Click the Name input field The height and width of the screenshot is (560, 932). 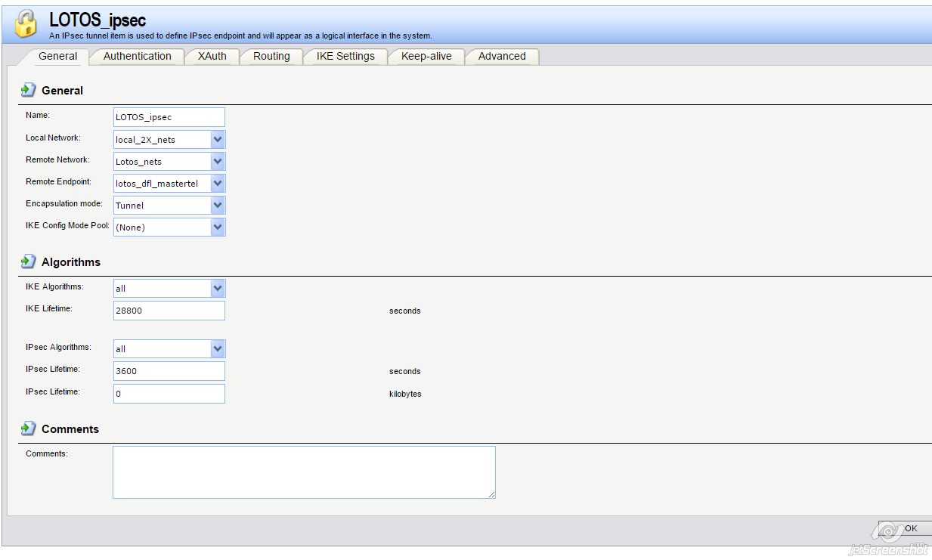(169, 117)
